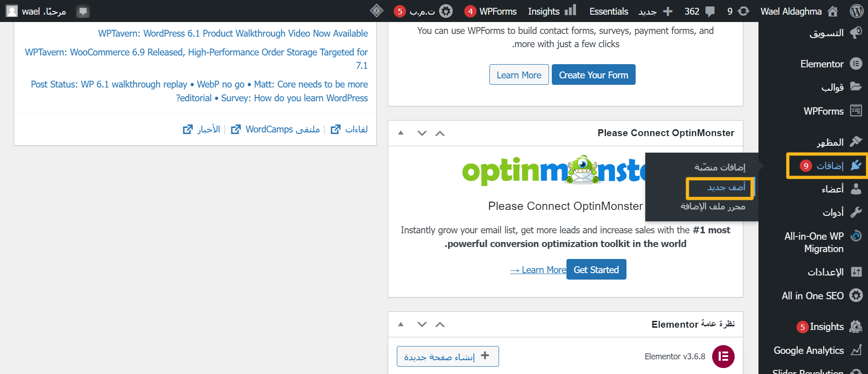Image resolution: width=868 pixels, height=374 pixels.
Task: Click the Create Your Form button
Action: click(593, 75)
